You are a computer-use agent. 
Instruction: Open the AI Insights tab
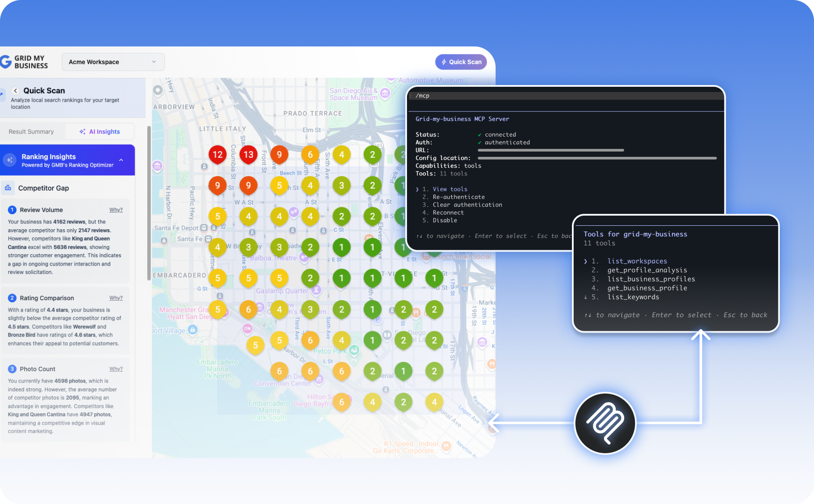tap(100, 131)
